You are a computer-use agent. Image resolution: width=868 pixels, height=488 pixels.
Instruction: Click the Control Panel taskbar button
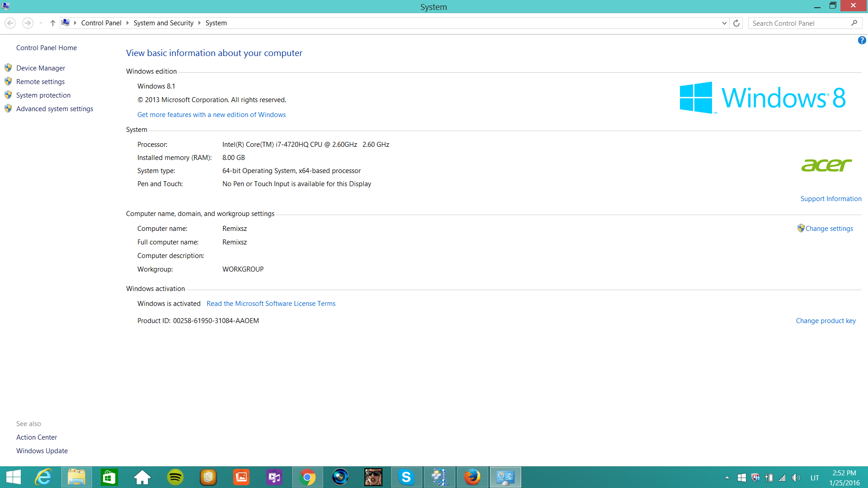coord(505,477)
